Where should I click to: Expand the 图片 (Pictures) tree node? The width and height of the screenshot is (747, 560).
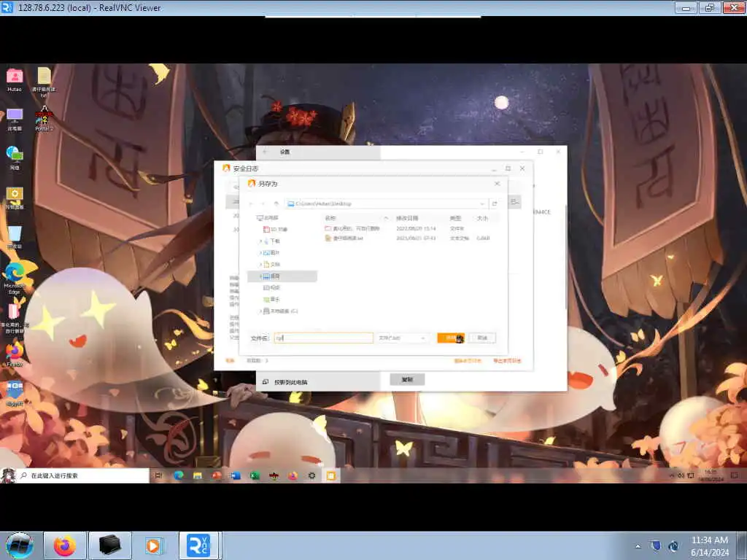pyautogui.click(x=260, y=252)
